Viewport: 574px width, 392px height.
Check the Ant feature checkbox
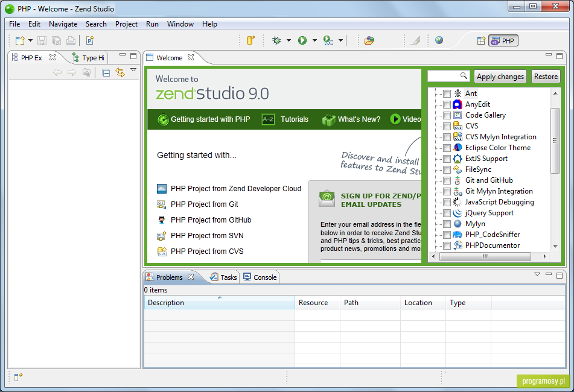[447, 93]
